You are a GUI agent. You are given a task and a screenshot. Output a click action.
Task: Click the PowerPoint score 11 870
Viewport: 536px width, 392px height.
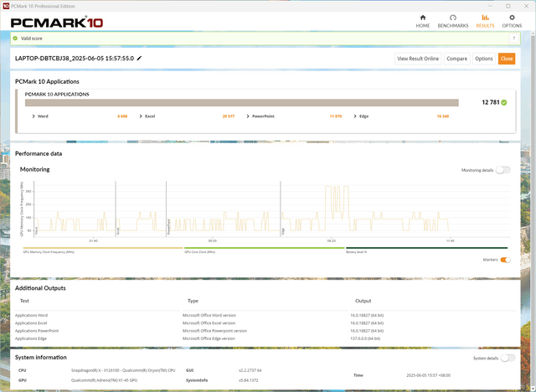pyautogui.click(x=335, y=116)
